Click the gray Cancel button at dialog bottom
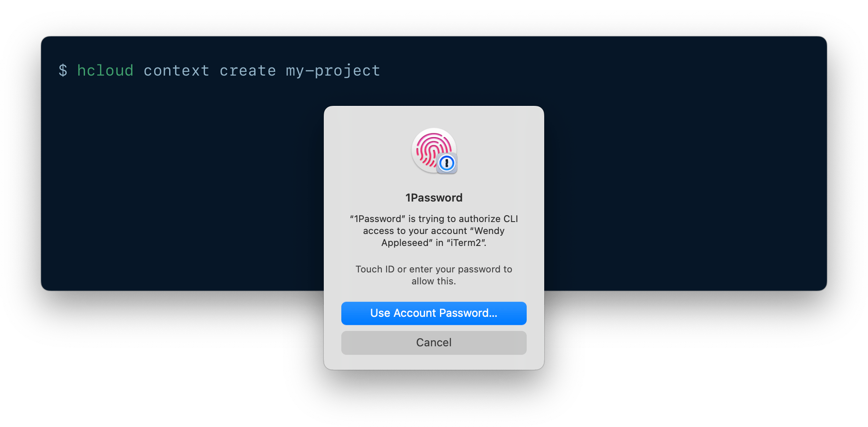The image size is (868, 427). 433,342
